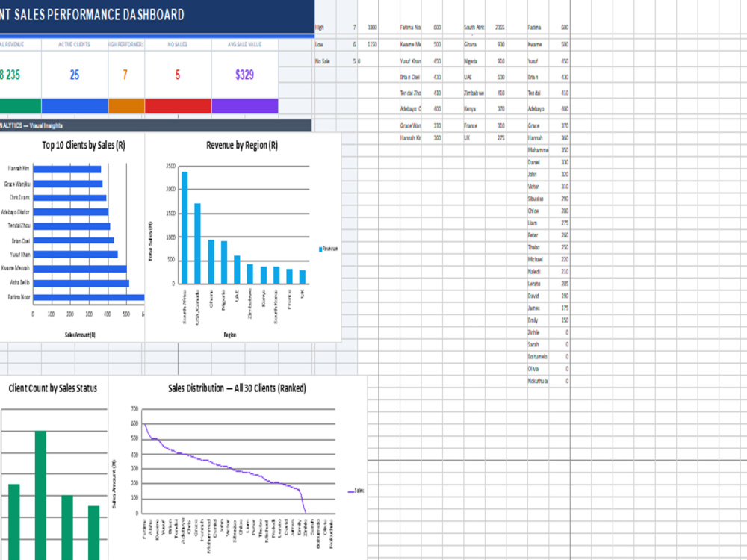Select the Nigeria region cell
The image size is (747, 560).
click(474, 61)
